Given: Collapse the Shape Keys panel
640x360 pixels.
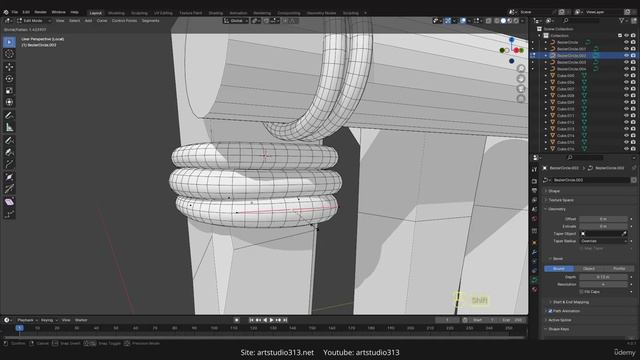Looking at the screenshot, I should click(x=558, y=329).
